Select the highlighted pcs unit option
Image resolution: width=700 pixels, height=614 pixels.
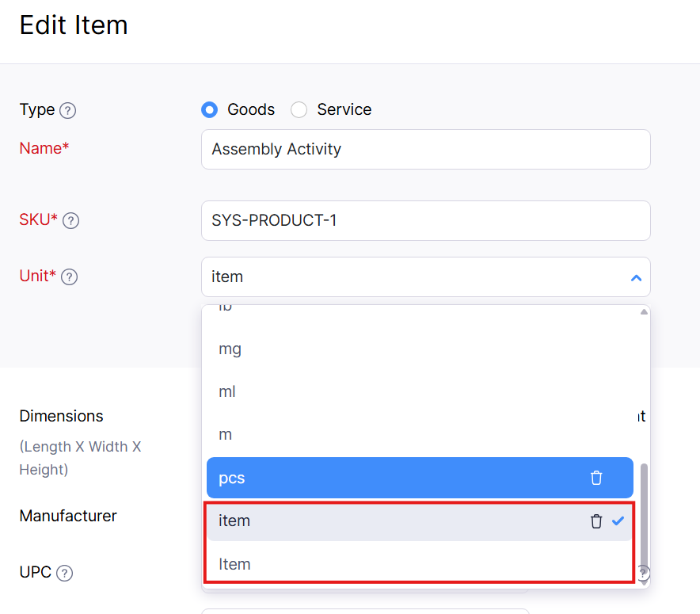[396, 478]
